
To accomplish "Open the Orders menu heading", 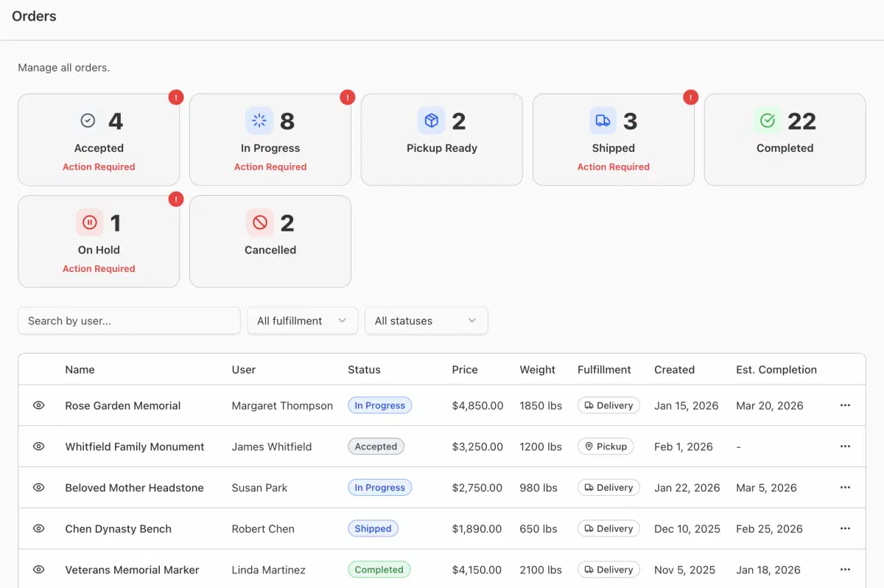I will tap(34, 15).
